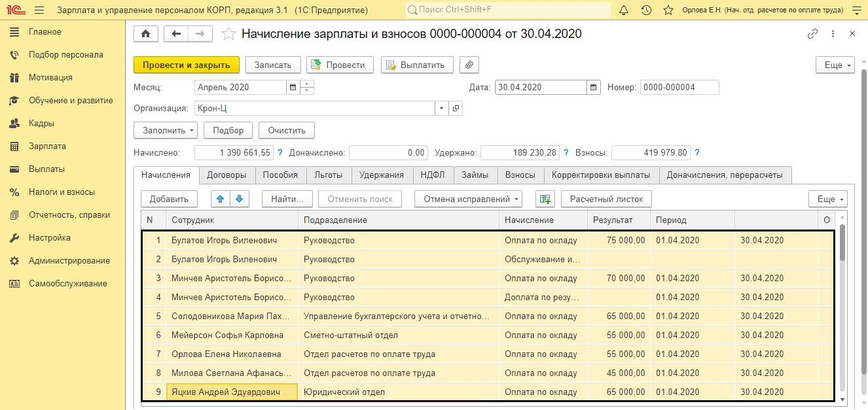
Task: Select Зарплата in the left sidebar
Action: 47,146
